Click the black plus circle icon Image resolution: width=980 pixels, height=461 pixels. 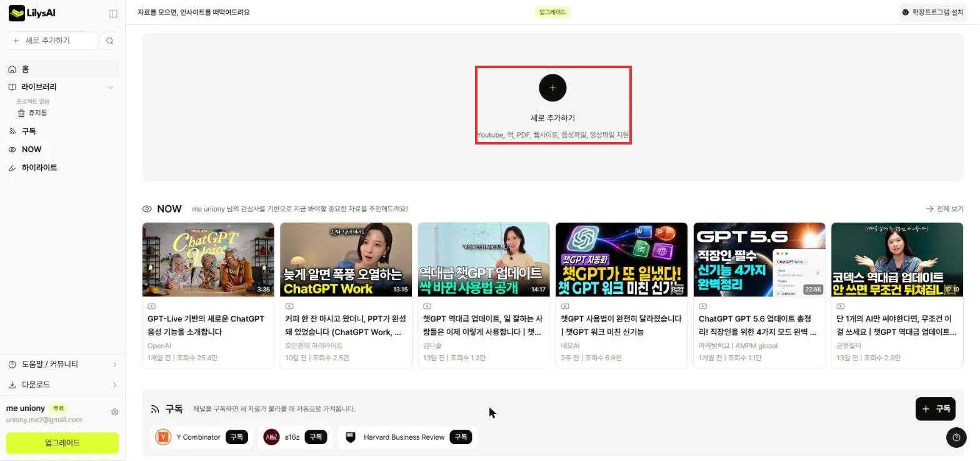[x=552, y=88]
